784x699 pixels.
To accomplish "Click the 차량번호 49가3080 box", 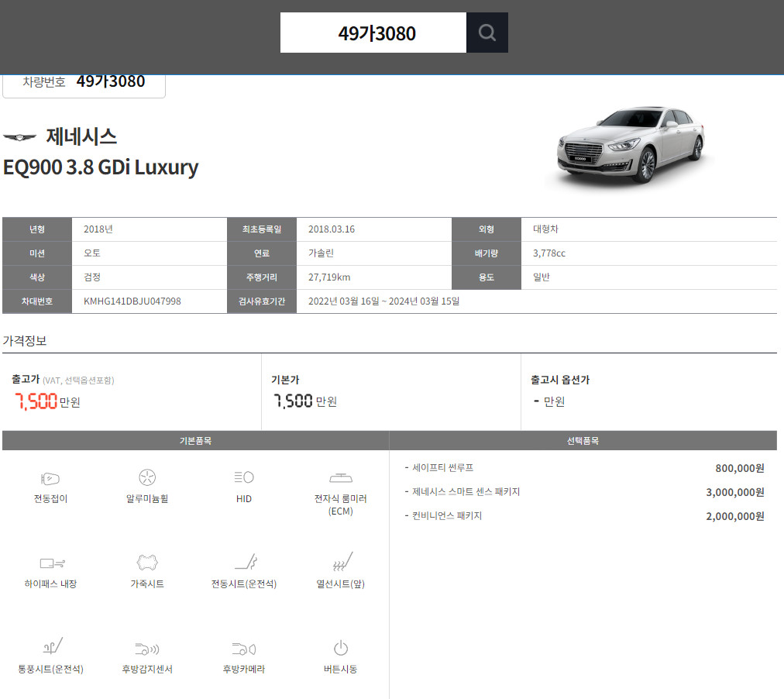I will pos(84,85).
